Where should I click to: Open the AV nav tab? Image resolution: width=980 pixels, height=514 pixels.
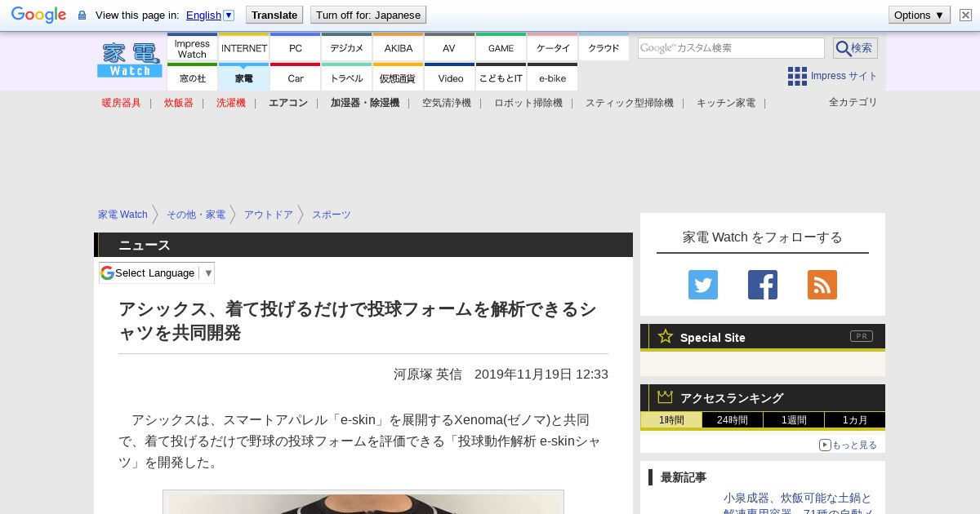pyautogui.click(x=449, y=48)
